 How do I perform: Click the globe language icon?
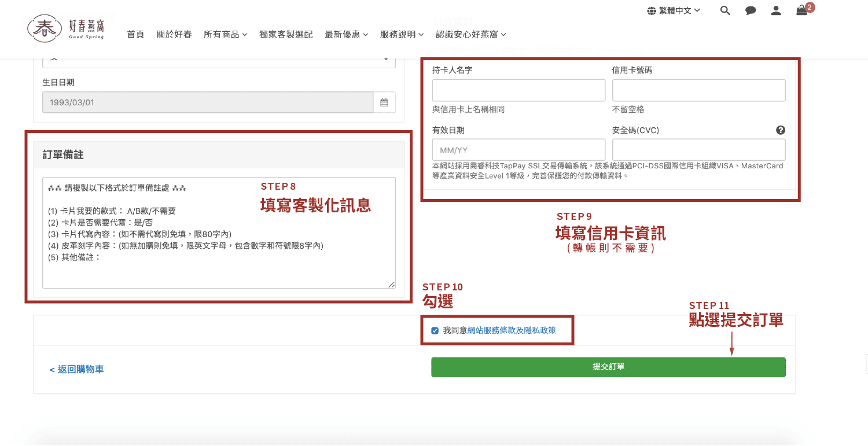(650, 10)
